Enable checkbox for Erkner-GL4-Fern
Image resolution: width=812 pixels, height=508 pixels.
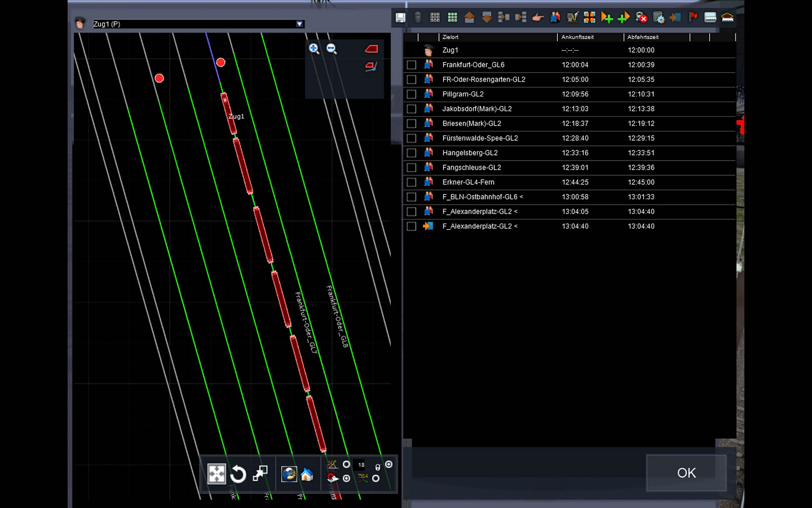pyautogui.click(x=412, y=182)
